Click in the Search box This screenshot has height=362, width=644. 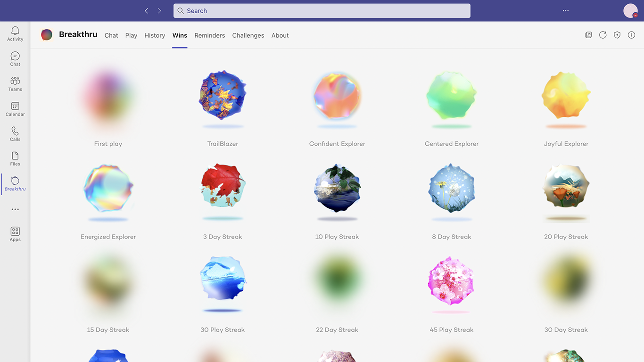click(322, 11)
